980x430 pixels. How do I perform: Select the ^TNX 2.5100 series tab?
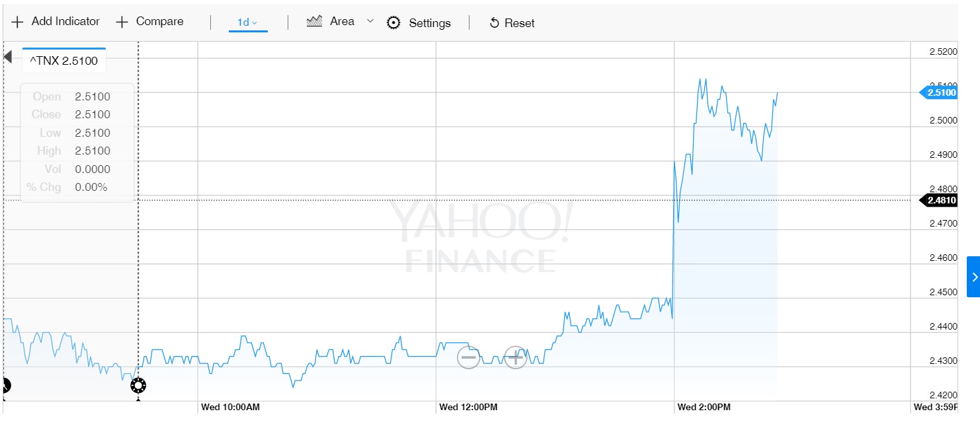coord(64,61)
